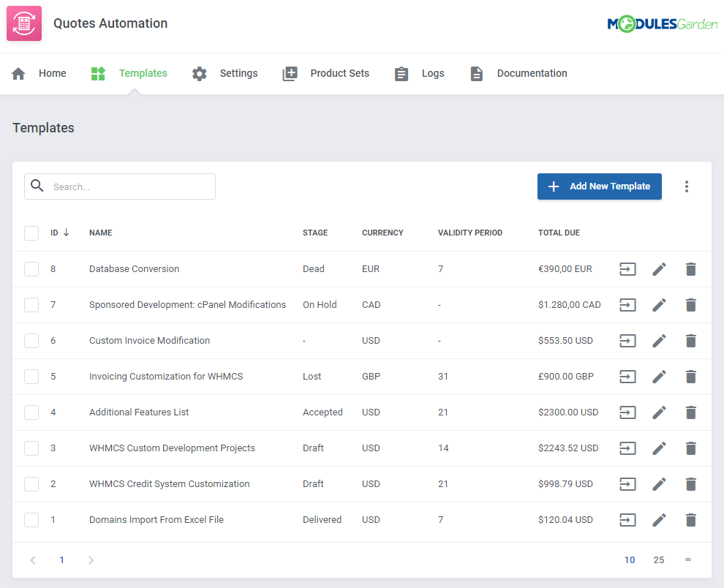The image size is (724, 588).
Task: Use template icon for Domains Import row
Action: 627,520
